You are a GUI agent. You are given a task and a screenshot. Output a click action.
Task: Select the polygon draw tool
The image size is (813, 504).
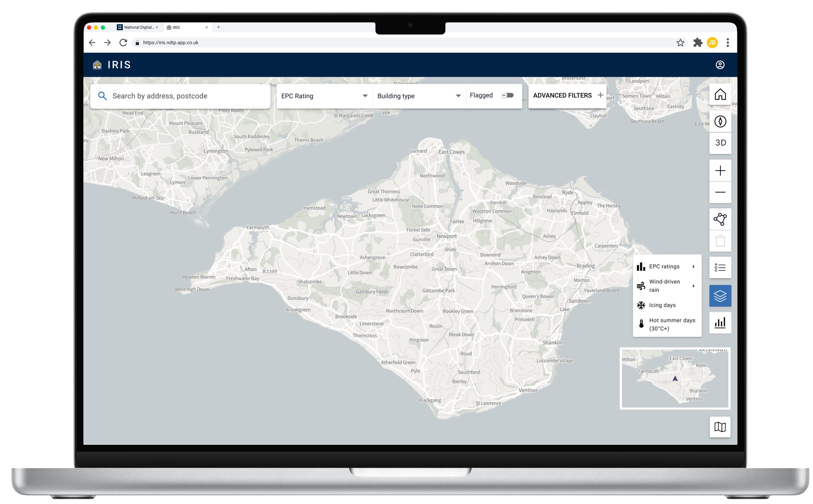tap(720, 219)
